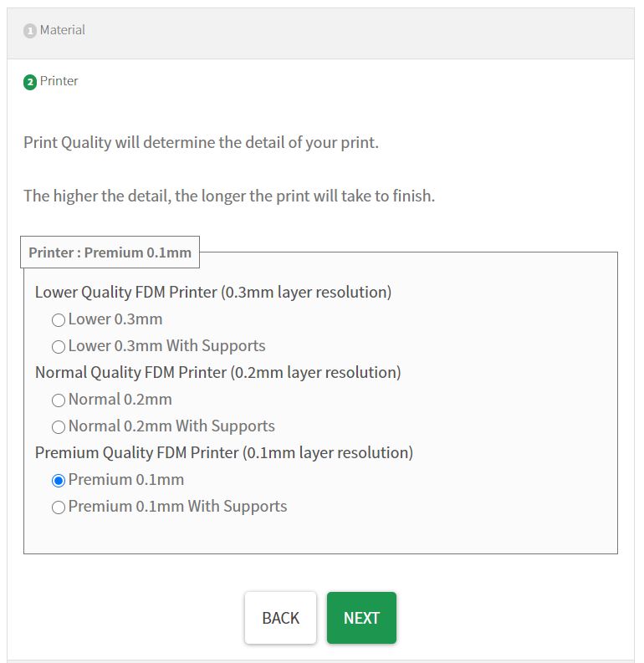Click the 'The higher the detail' sentence

tap(229, 196)
